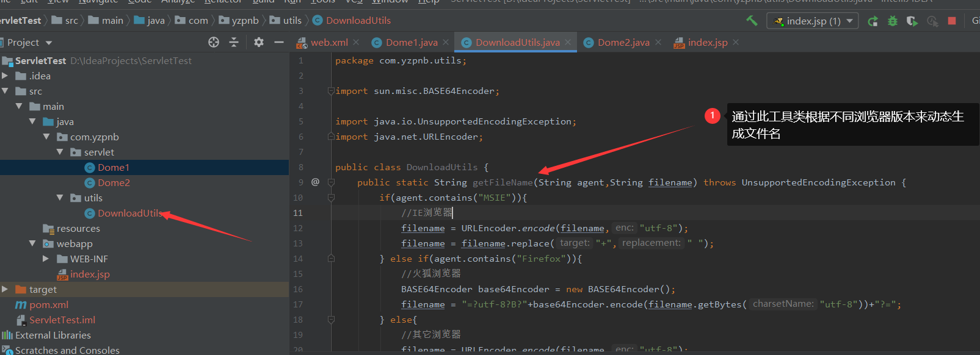Select Dome2 class in project tree
The height and width of the screenshot is (355, 980).
tap(114, 182)
